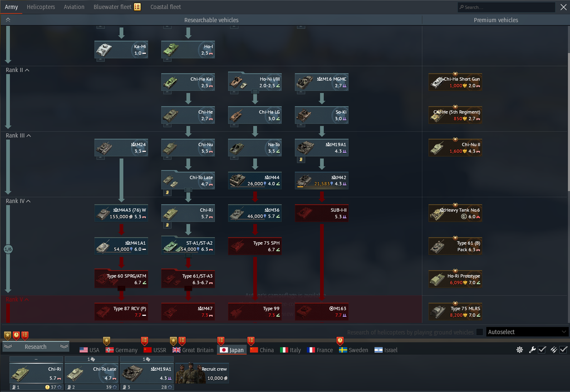Open premium Type 61 (B) pack
This screenshot has height=392, width=570.
(455, 246)
